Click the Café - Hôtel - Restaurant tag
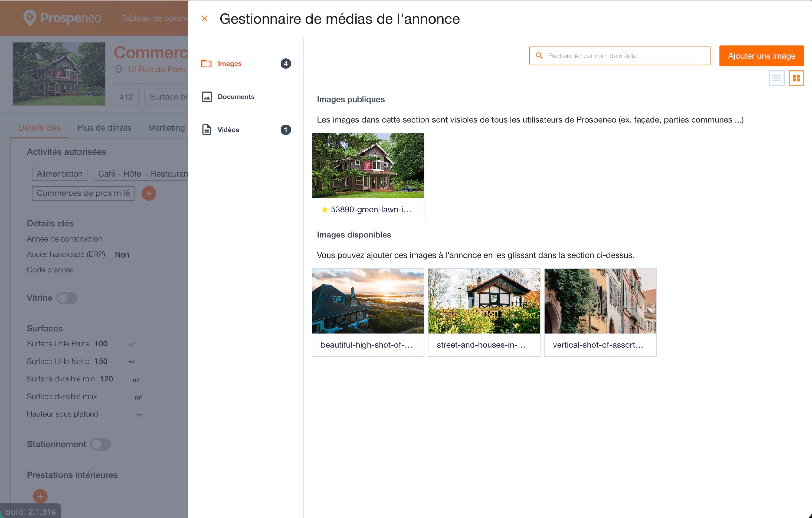812x518 pixels. point(141,174)
